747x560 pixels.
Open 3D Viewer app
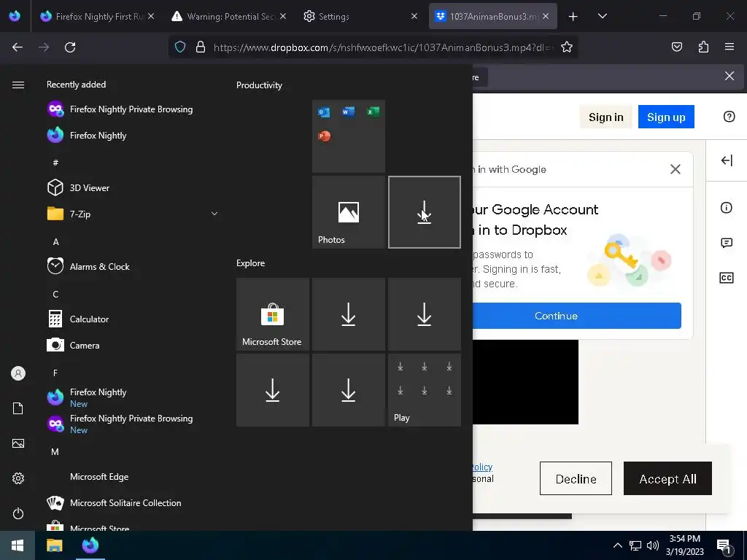pos(78,187)
